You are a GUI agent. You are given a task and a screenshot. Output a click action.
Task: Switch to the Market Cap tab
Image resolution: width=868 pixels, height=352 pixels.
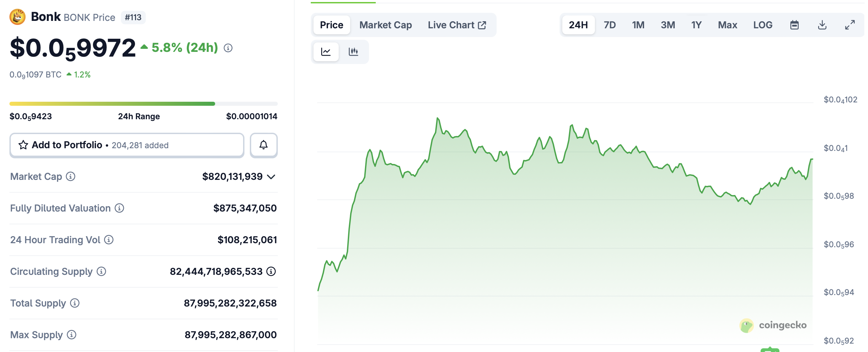coord(386,25)
